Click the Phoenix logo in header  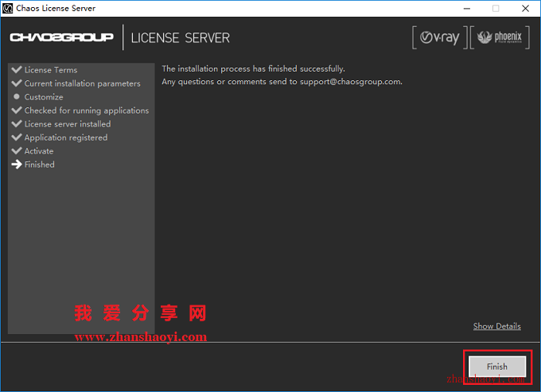pos(500,37)
